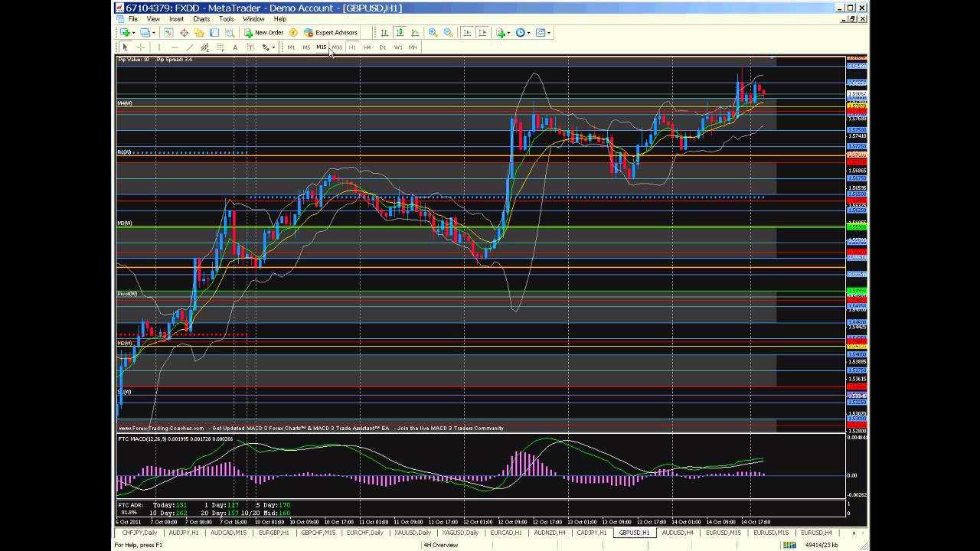Toggle the Chart Shift option
This screenshot has height=551, width=980.
483,32
